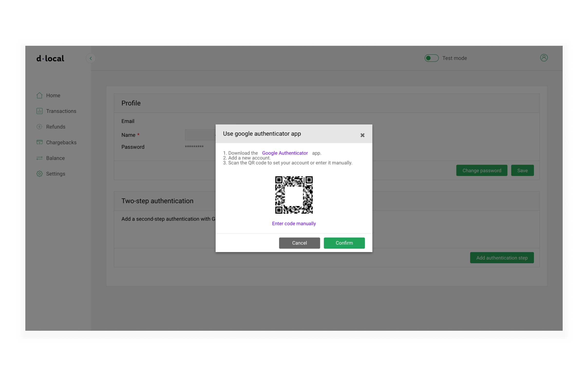Click the green Confirm button

point(344,243)
